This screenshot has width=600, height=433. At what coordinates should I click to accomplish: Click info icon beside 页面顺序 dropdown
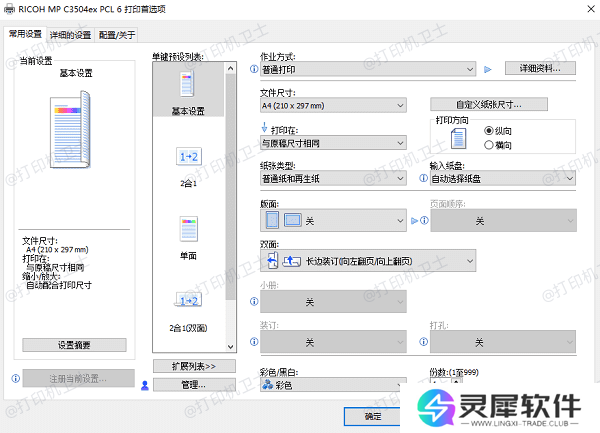point(425,220)
